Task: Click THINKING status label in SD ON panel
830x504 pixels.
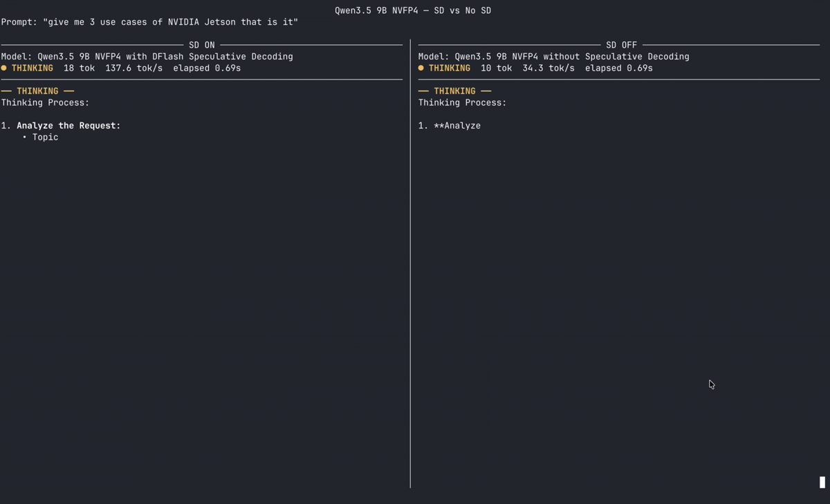Action: [32, 68]
